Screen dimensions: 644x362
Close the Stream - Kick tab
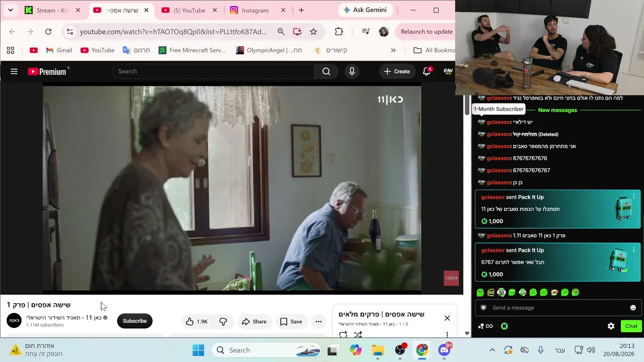click(77, 10)
